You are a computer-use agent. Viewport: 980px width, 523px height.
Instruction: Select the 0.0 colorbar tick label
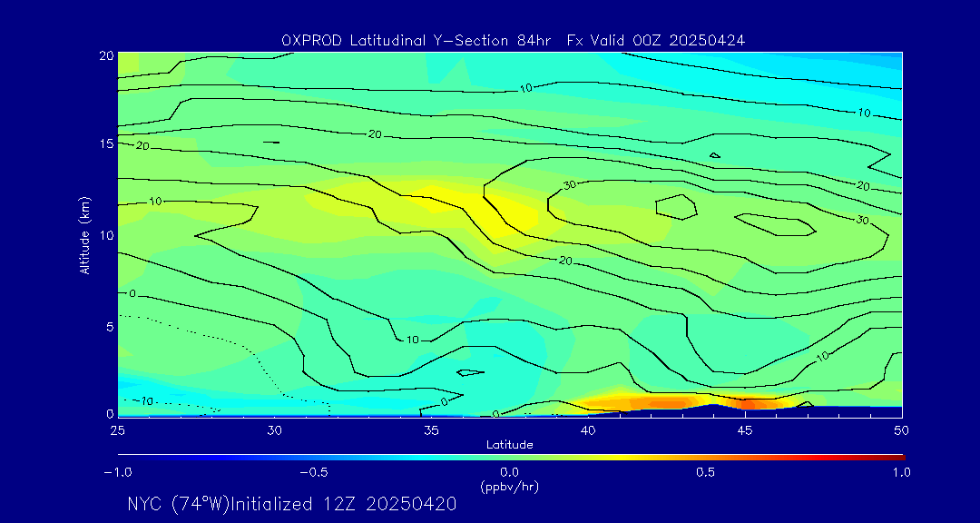[509, 472]
